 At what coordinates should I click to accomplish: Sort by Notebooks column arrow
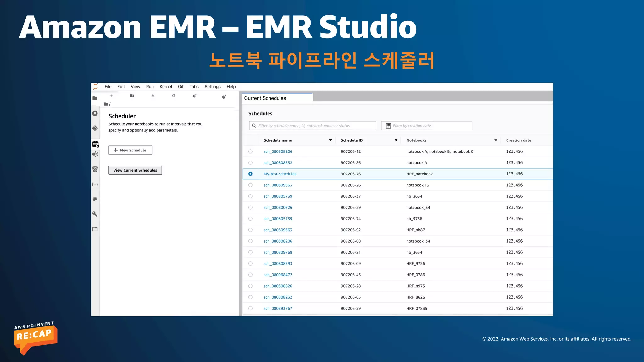click(x=496, y=140)
